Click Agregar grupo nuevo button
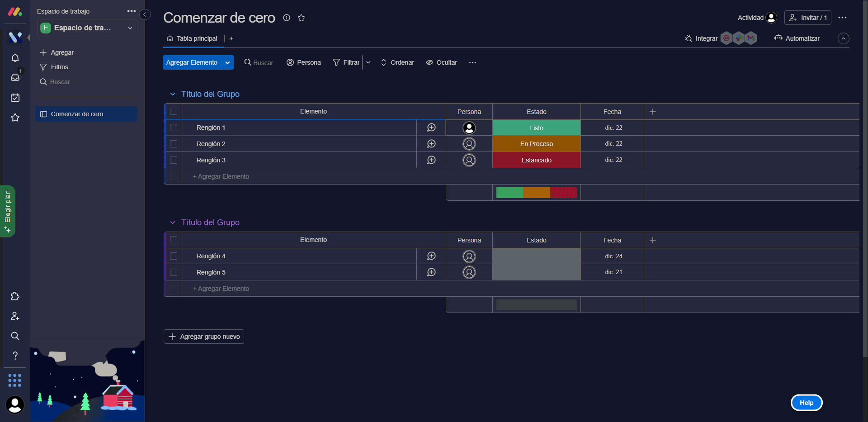The height and width of the screenshot is (422, 868). point(204,337)
